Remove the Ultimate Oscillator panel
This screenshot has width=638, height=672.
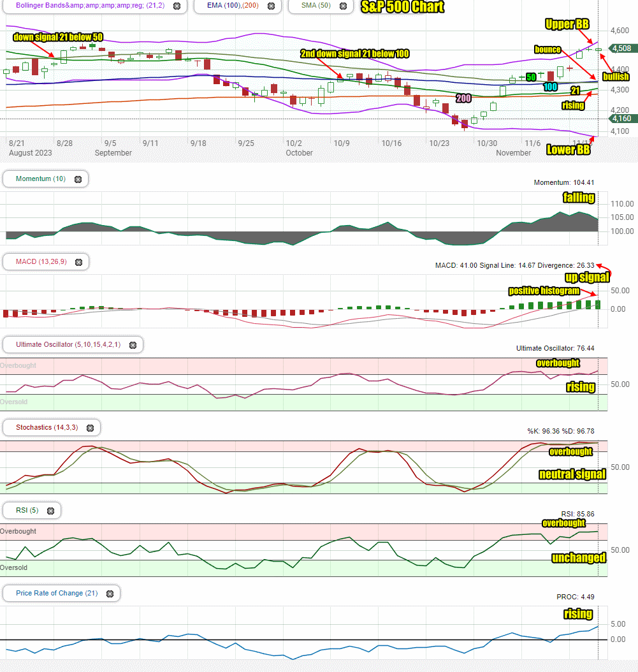click(x=133, y=345)
